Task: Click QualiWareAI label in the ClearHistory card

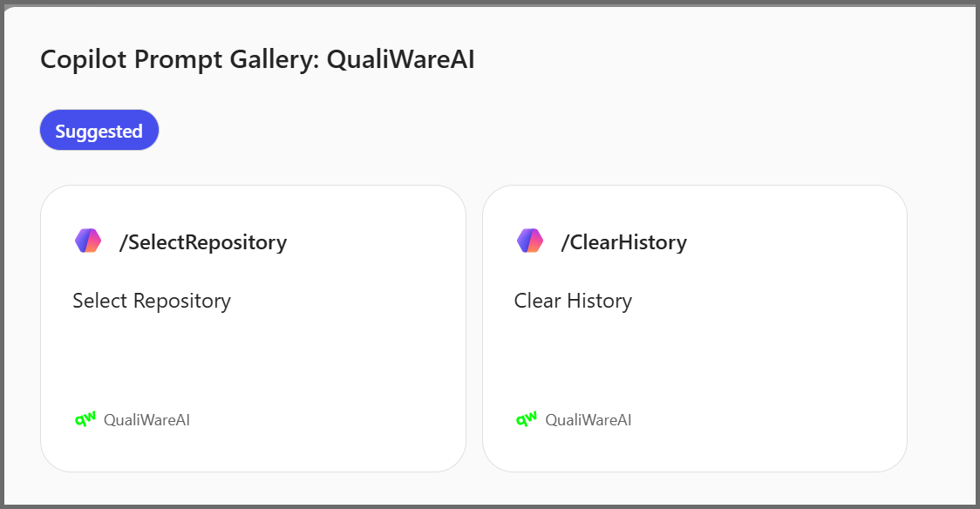Action: (589, 420)
